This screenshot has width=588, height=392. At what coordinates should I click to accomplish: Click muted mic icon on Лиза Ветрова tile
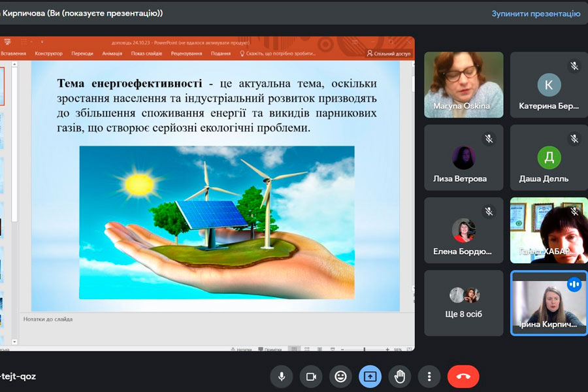tap(489, 139)
